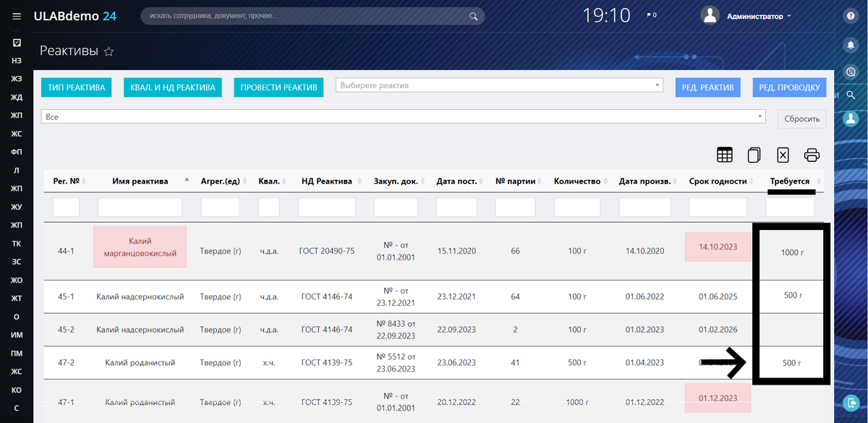Click filter field under Имя реактива
868x423 pixels.
[x=140, y=208]
